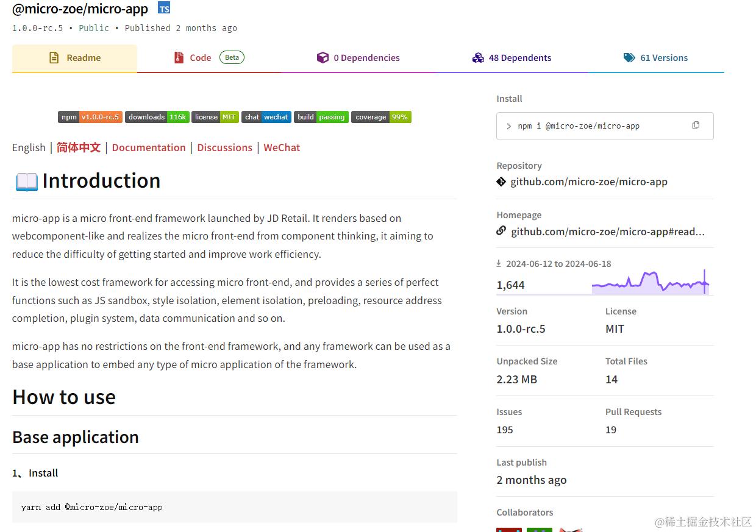Click the TypeScript TS badge icon
This screenshot has width=756, height=532.
click(164, 8)
